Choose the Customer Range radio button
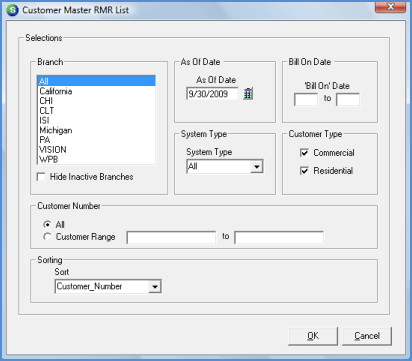Image resolution: width=412 pixels, height=361 pixels. tap(47, 237)
